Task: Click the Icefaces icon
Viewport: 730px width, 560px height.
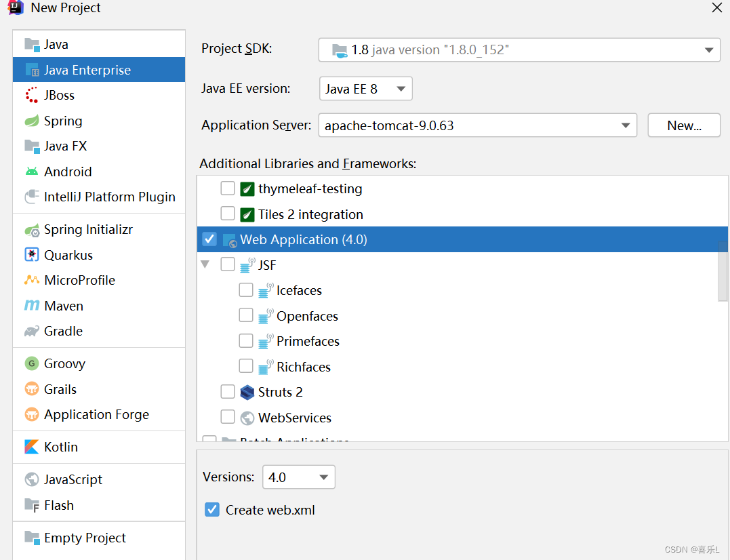Action: pos(266,290)
